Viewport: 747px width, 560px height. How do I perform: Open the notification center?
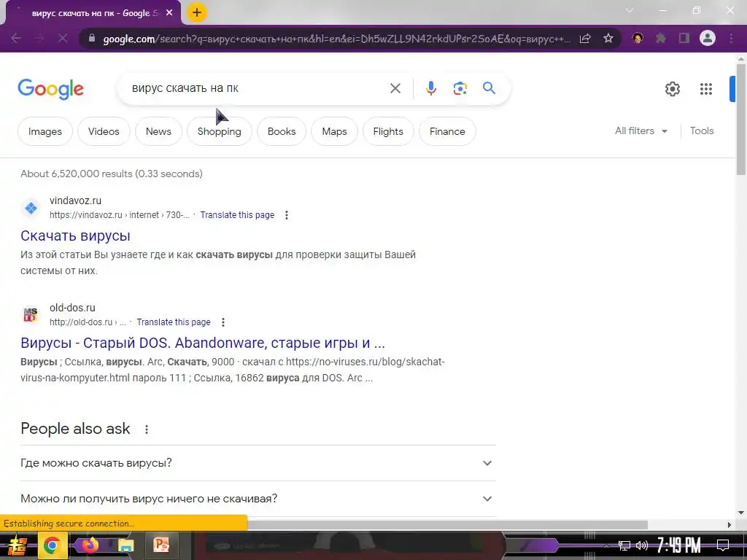[x=723, y=545]
